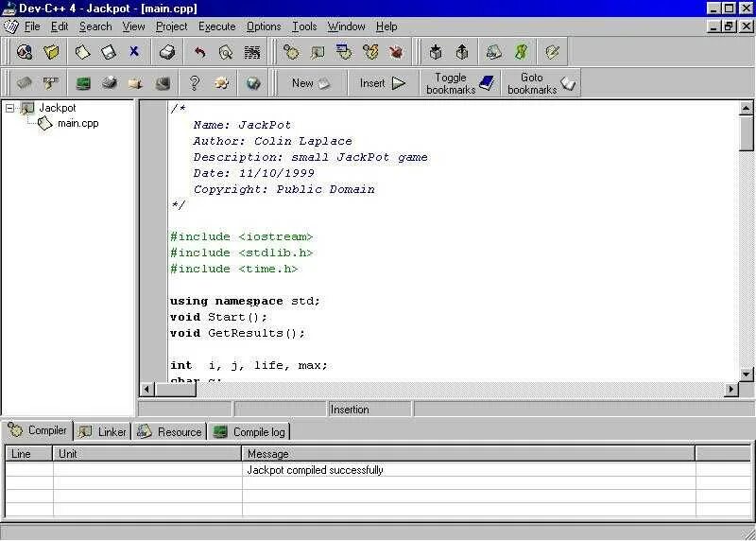The width and height of the screenshot is (756, 541).
Task: Open the Options menu
Action: tap(264, 26)
